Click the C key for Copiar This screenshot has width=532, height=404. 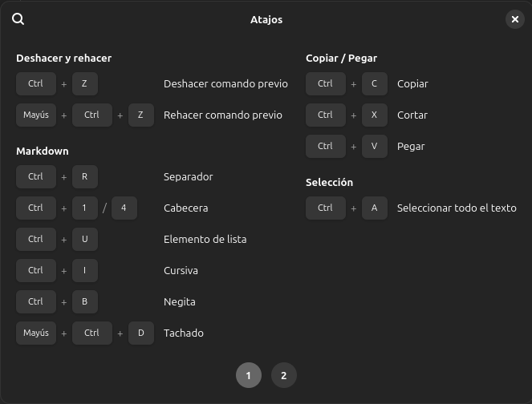point(374,84)
